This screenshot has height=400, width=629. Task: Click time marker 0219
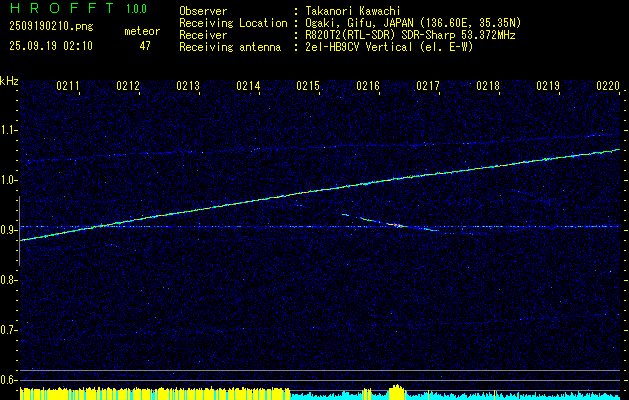click(x=548, y=86)
